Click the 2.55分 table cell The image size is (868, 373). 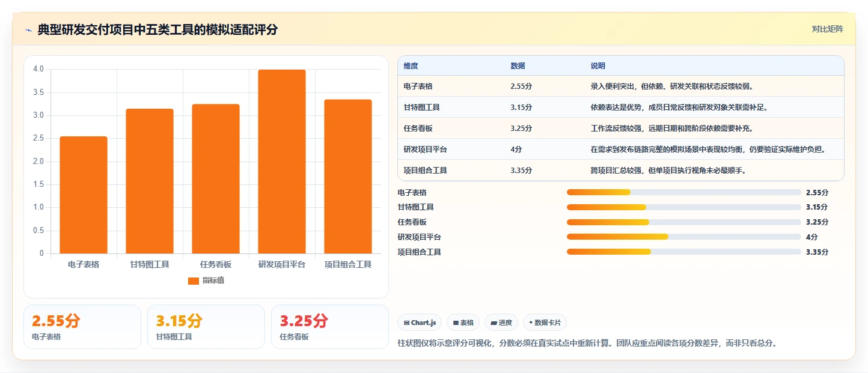point(521,86)
